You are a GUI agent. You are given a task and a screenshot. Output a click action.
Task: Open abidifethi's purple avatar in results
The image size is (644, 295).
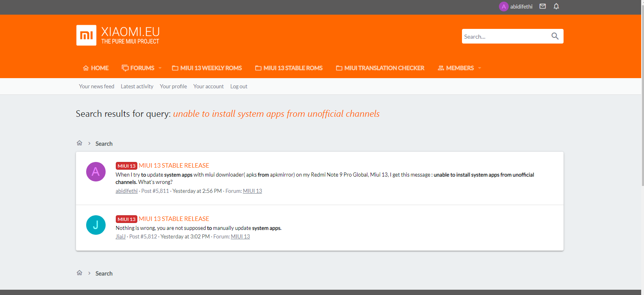coord(96,172)
